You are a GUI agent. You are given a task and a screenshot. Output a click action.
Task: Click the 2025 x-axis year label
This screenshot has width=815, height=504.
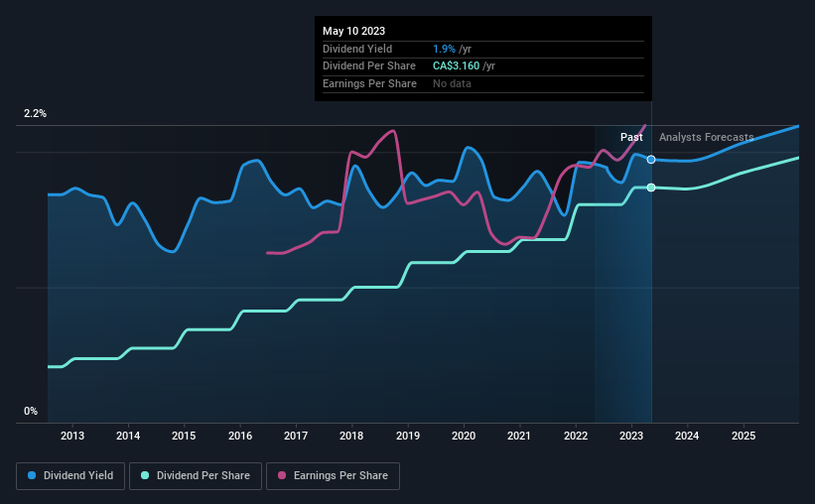744,436
